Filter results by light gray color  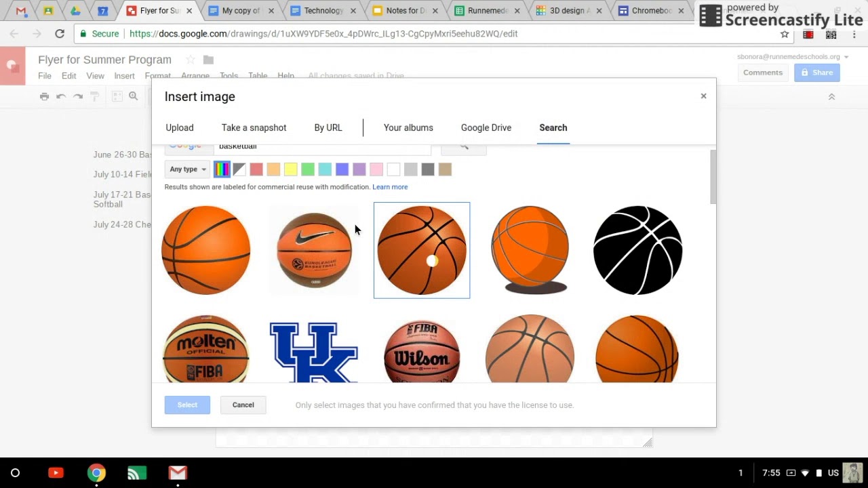click(410, 169)
